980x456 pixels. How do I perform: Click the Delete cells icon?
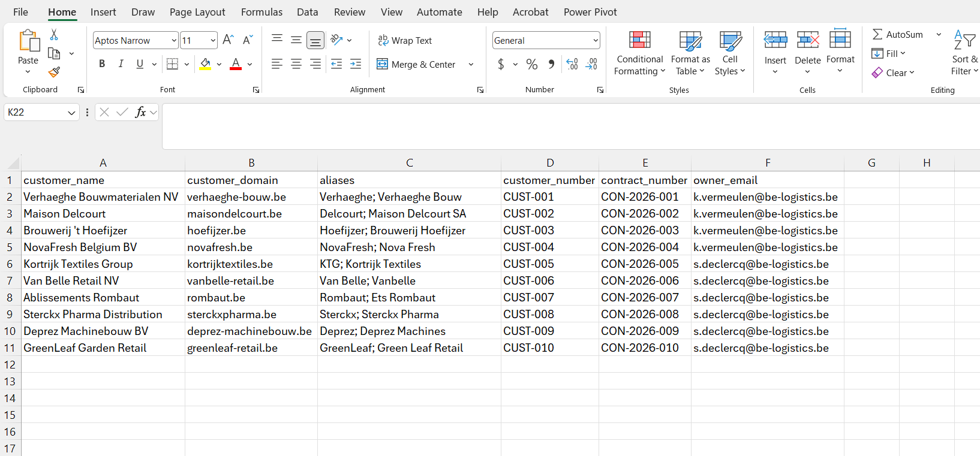(808, 41)
